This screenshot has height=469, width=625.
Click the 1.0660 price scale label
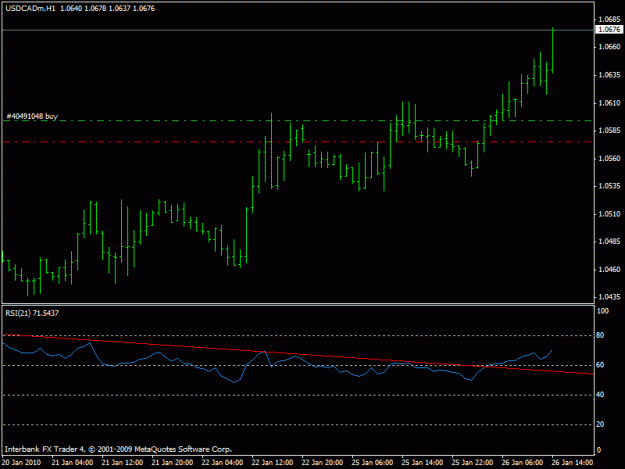click(609, 47)
